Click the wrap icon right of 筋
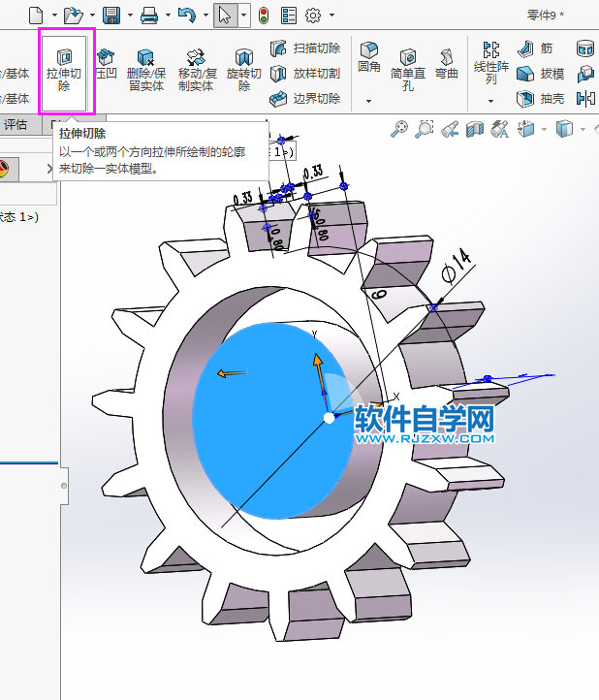Viewport: 599px width, 700px height. tap(585, 48)
